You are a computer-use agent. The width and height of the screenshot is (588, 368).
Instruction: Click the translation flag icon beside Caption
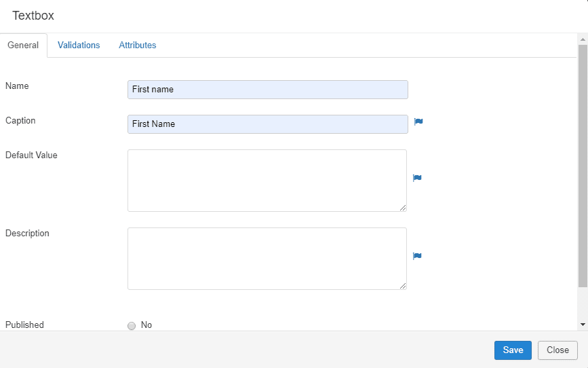point(418,122)
